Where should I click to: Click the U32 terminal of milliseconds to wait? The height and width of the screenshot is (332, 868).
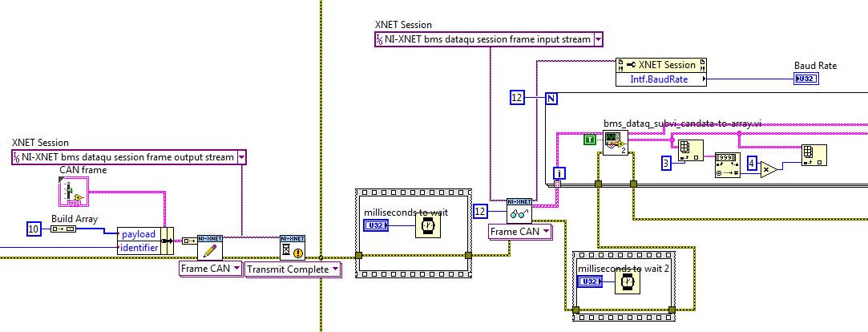pyautogui.click(x=377, y=225)
